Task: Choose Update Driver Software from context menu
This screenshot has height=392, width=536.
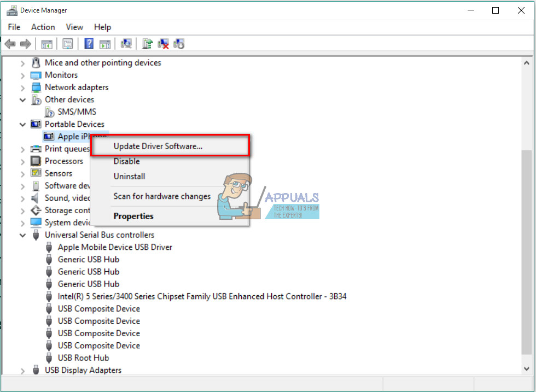Action: (170, 147)
